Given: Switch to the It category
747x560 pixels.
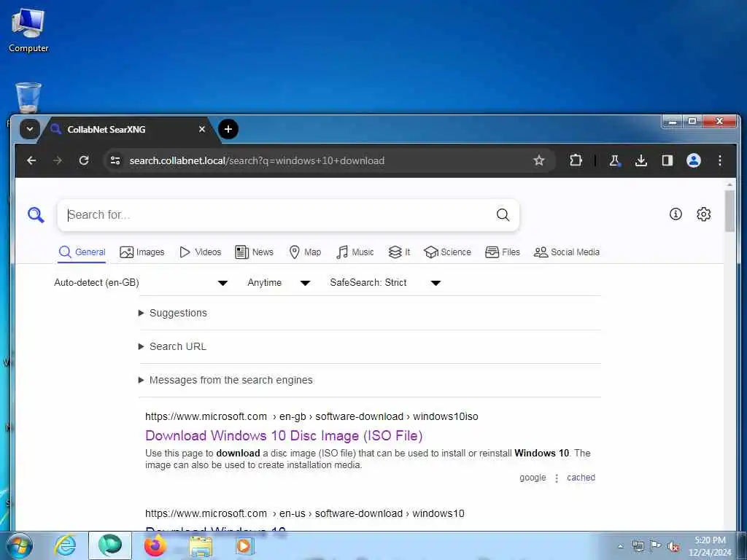Looking at the screenshot, I should point(399,252).
